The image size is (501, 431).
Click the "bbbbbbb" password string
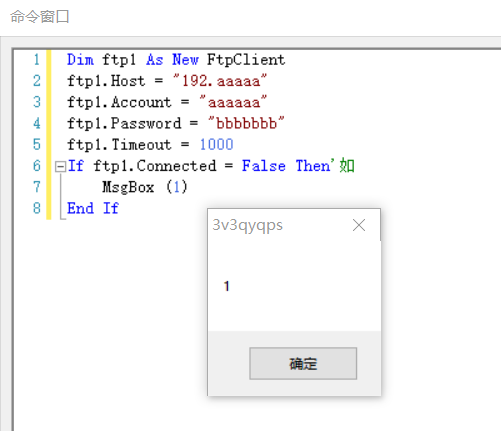(x=246, y=123)
